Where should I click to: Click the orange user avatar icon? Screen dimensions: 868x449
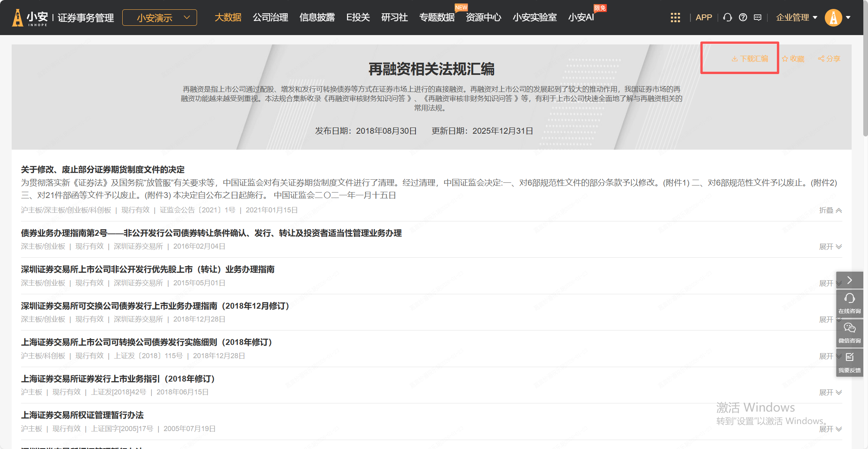[x=833, y=18]
